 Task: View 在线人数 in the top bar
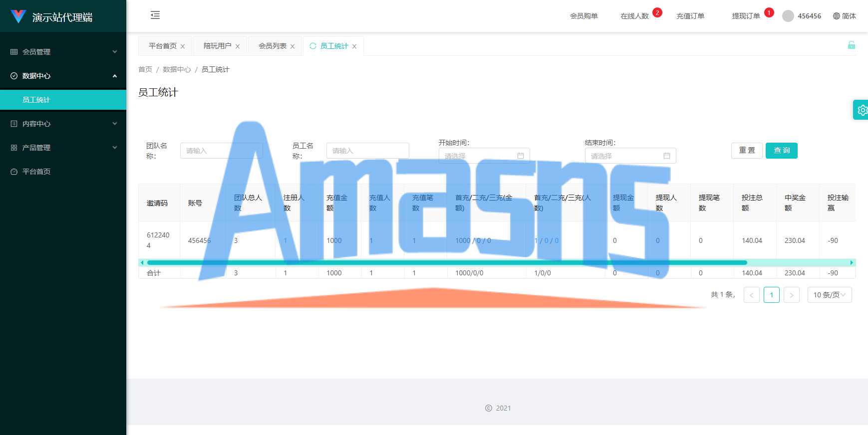click(634, 16)
